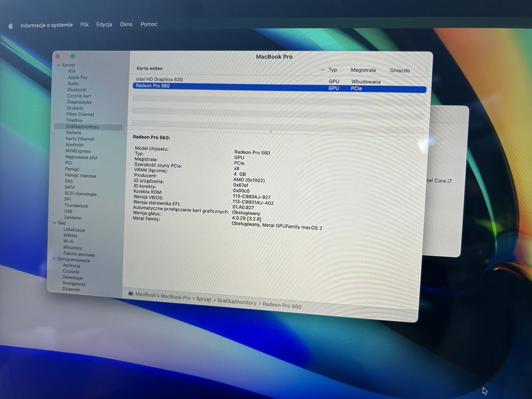Click MacBook's MacBook Pro in path bar

pyautogui.click(x=163, y=295)
